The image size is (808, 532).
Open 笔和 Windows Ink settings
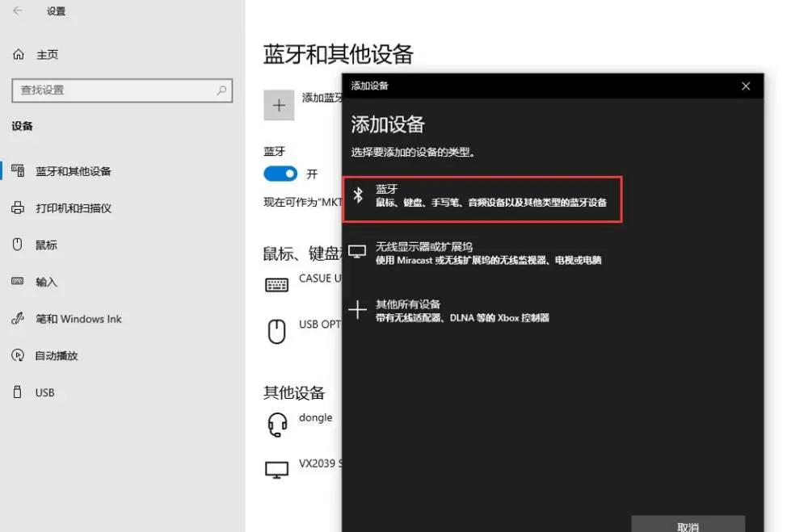[x=78, y=319]
